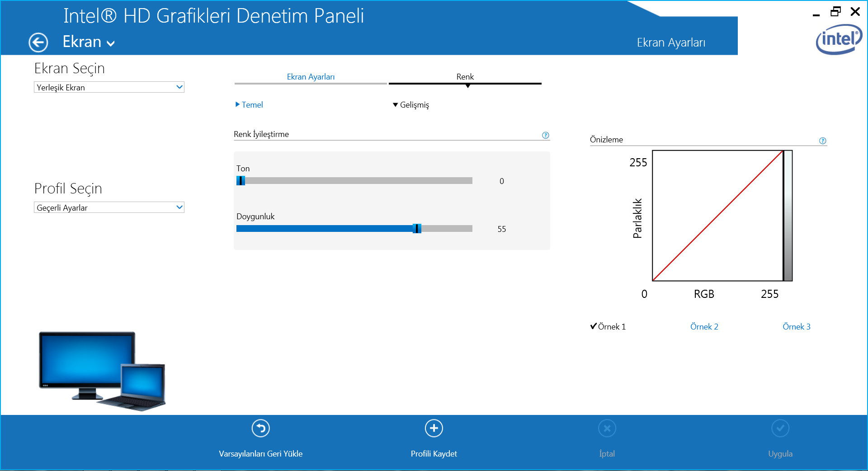Click the Uygula label
Image resolution: width=868 pixels, height=471 pixels.
click(780, 454)
